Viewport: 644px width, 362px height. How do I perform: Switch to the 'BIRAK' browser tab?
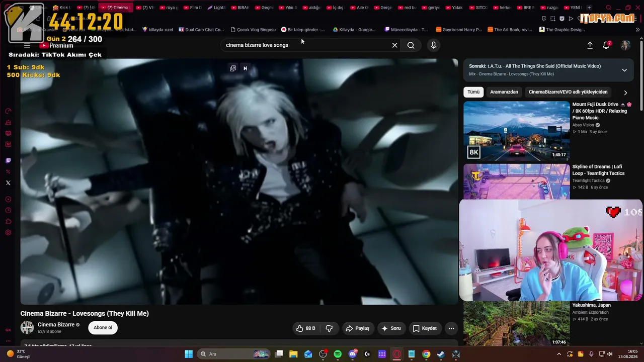(240, 8)
